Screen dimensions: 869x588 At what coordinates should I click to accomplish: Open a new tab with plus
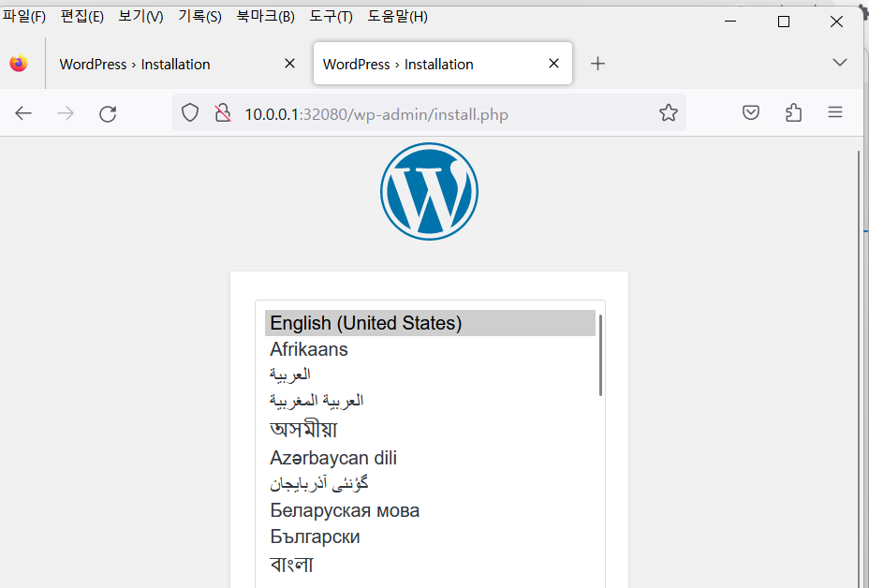tap(597, 64)
